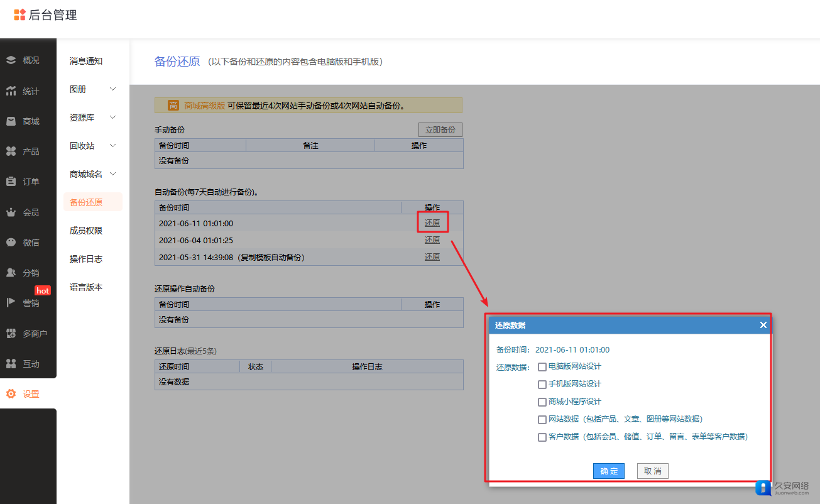Click the 订单 orders icon
The height and width of the screenshot is (504, 820).
(11, 182)
